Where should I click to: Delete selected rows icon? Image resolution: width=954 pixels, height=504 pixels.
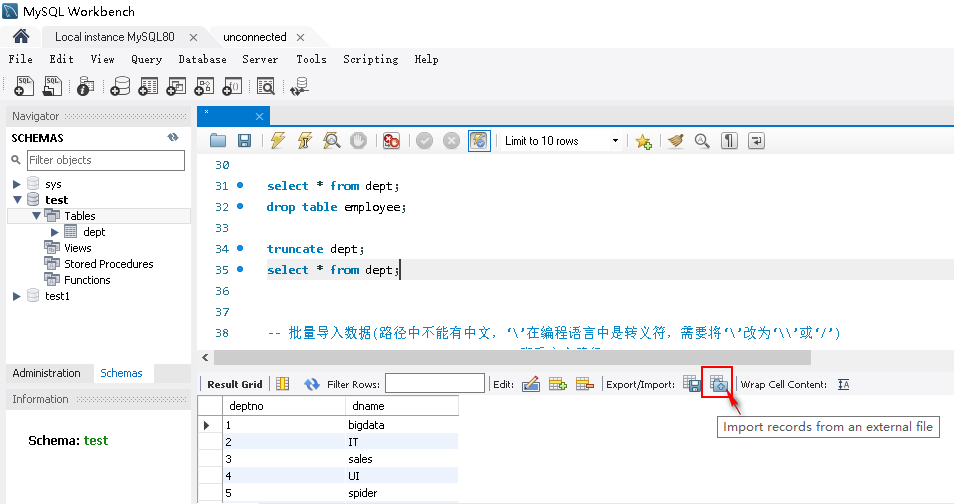pyautogui.click(x=585, y=384)
